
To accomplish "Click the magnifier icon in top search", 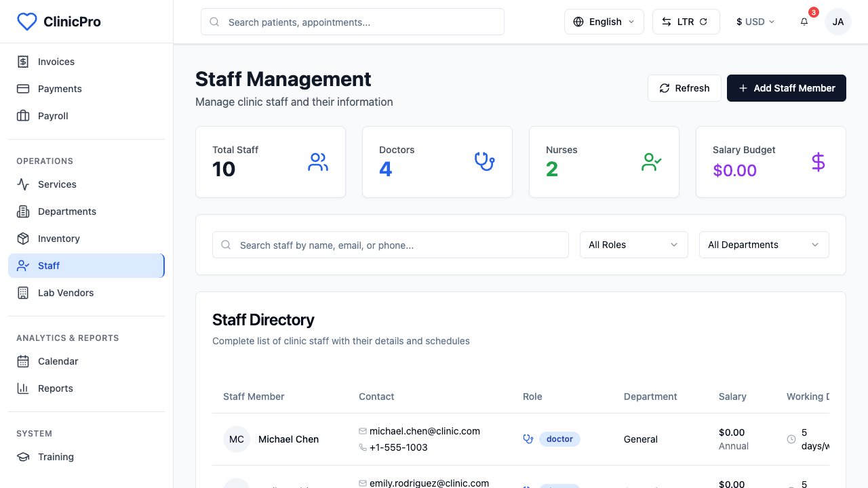I will (x=214, y=22).
